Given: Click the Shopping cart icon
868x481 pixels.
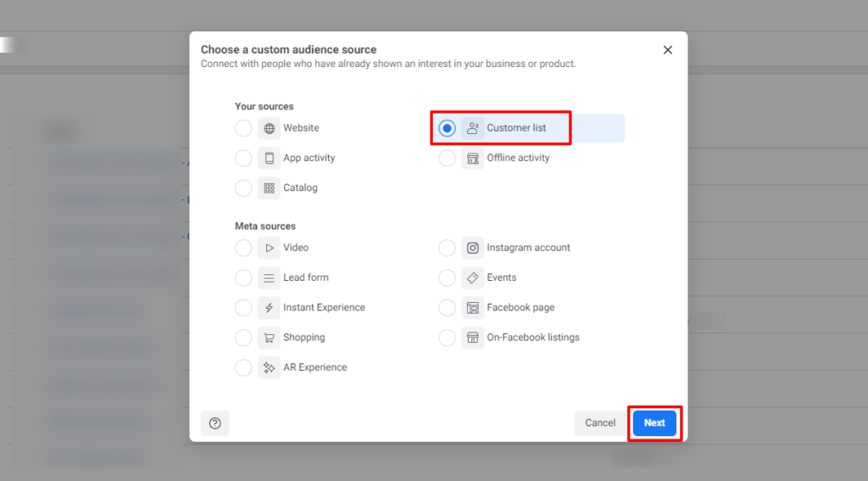Looking at the screenshot, I should (269, 338).
